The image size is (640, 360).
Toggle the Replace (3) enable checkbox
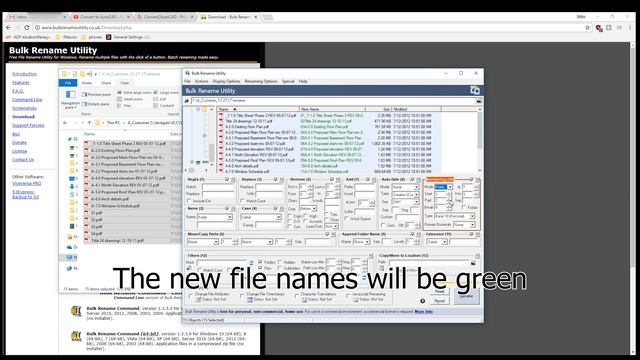276,180
